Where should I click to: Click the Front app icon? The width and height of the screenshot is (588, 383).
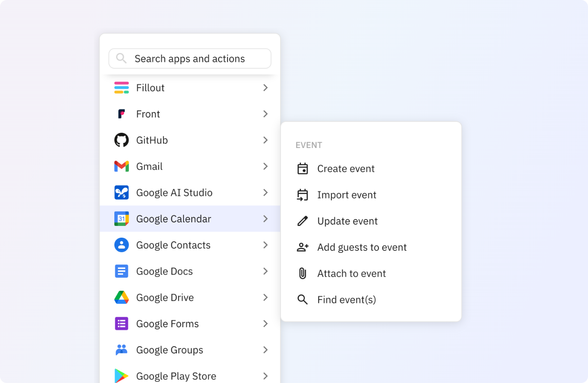[121, 114]
